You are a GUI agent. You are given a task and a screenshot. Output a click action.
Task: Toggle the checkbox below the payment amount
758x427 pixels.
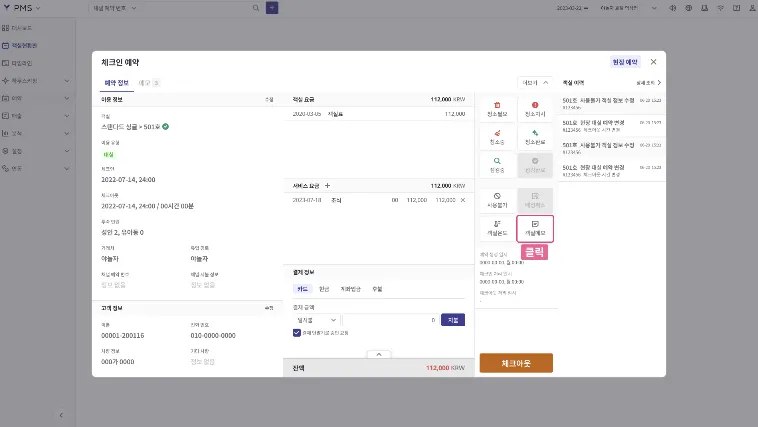point(297,333)
